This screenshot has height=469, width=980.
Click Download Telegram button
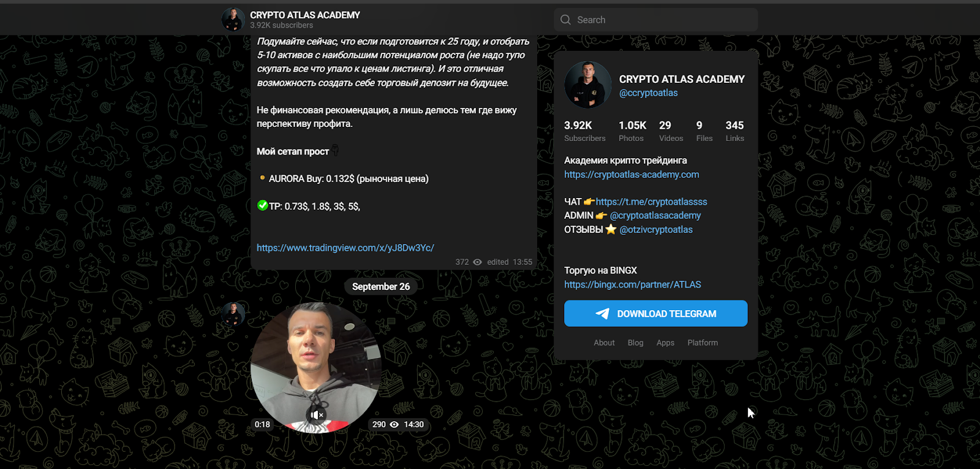pos(656,313)
